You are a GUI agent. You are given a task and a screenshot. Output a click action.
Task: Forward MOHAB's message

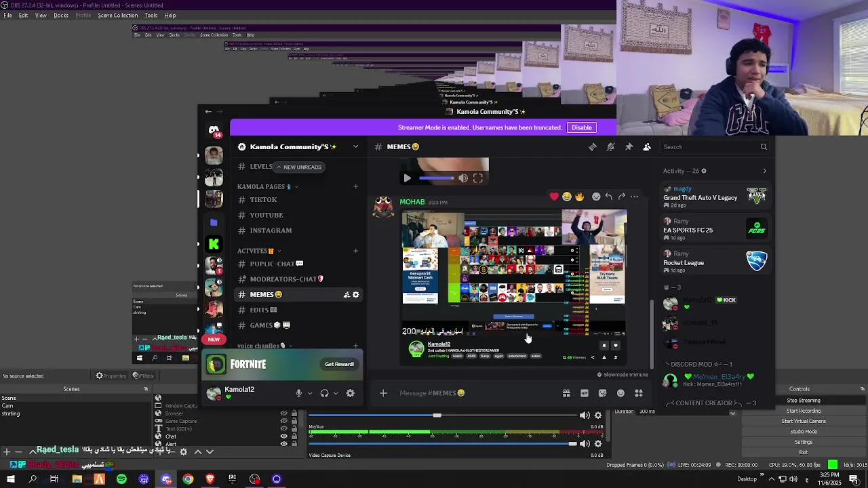pyautogui.click(x=621, y=197)
